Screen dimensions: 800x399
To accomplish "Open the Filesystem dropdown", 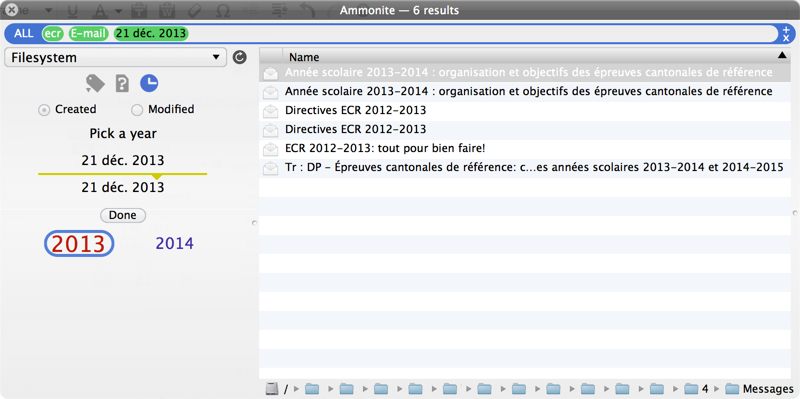I will 115,57.
